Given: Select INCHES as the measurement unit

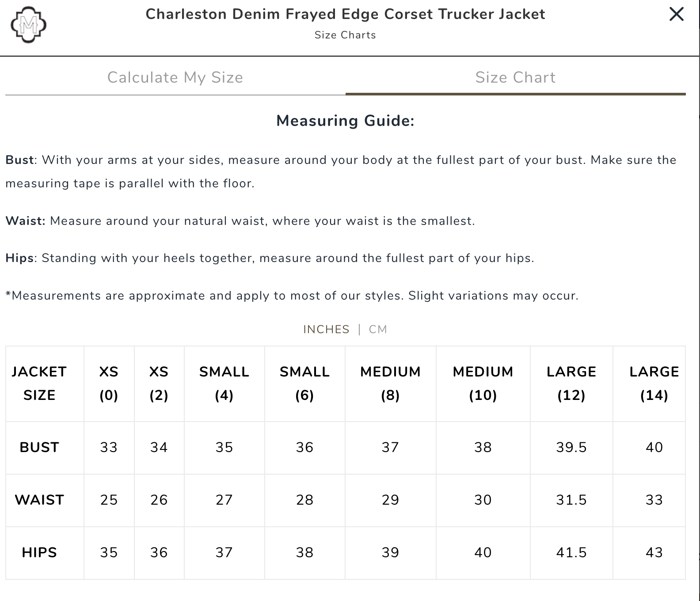Looking at the screenshot, I should pos(326,329).
